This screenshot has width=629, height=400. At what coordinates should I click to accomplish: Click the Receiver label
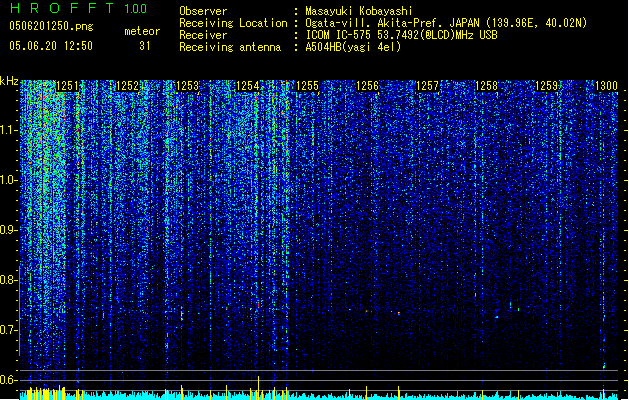203,35
